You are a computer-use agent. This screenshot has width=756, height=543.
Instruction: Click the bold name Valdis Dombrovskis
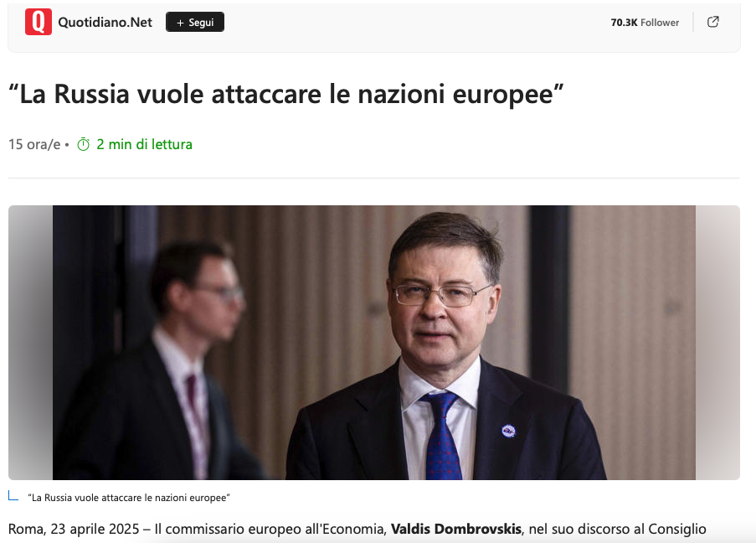point(455,529)
